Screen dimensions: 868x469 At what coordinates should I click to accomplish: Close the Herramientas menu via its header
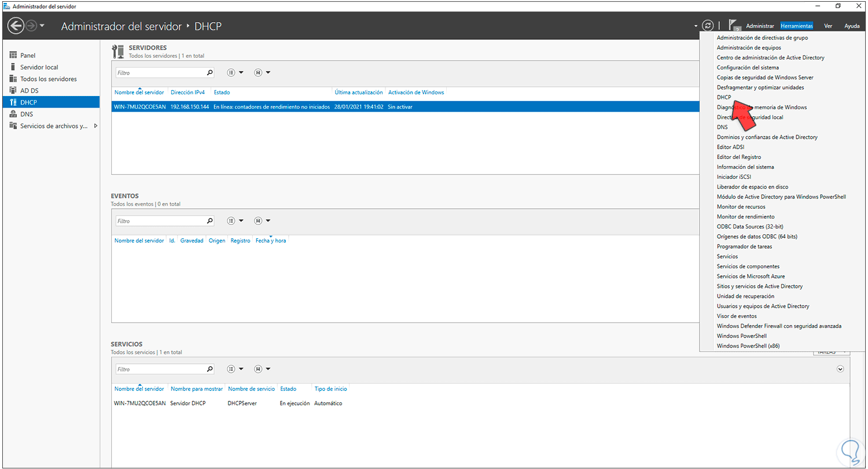796,26
